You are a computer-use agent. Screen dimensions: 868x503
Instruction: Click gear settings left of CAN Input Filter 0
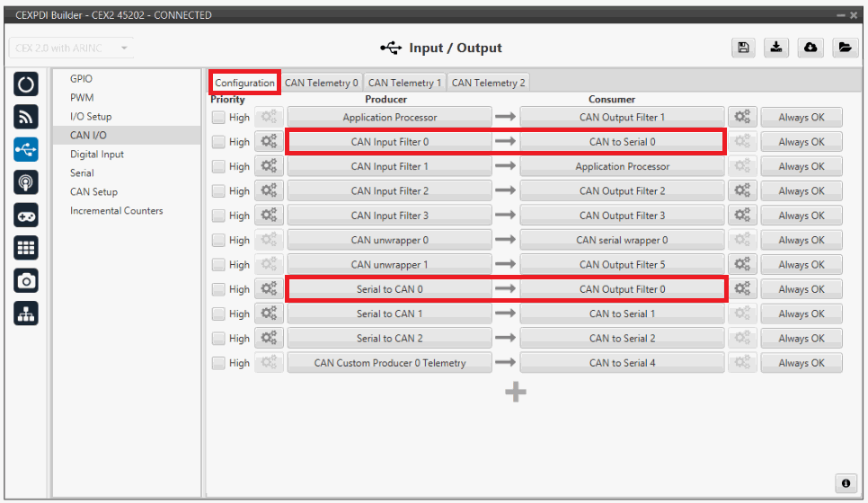(268, 142)
